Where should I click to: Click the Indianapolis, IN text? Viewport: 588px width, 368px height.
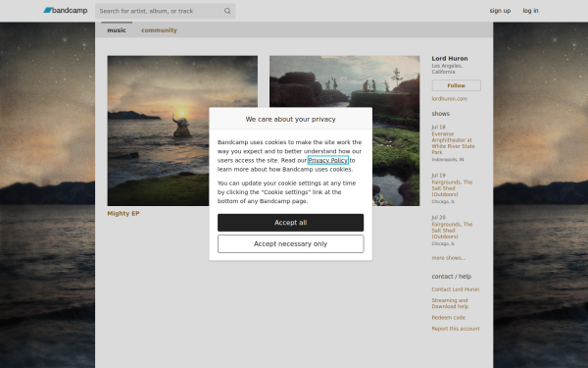pyautogui.click(x=448, y=160)
